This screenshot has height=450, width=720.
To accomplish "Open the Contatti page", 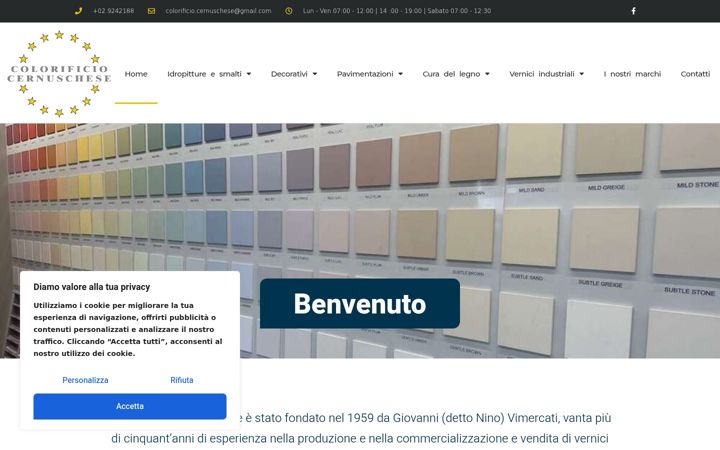I will click(695, 74).
